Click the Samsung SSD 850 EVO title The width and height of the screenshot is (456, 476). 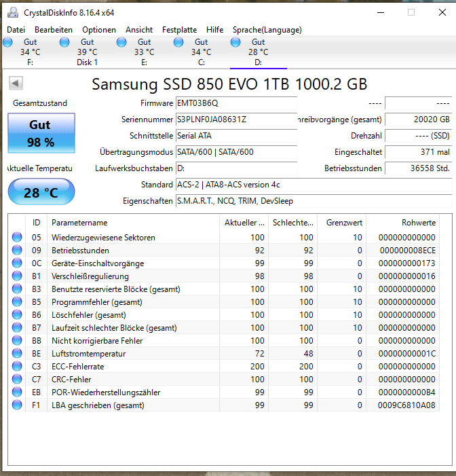pos(229,84)
